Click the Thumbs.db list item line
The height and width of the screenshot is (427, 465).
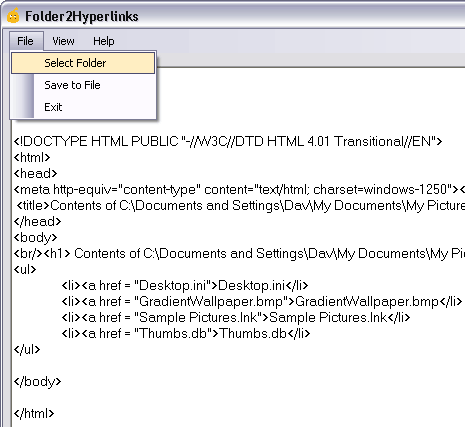(x=186, y=333)
